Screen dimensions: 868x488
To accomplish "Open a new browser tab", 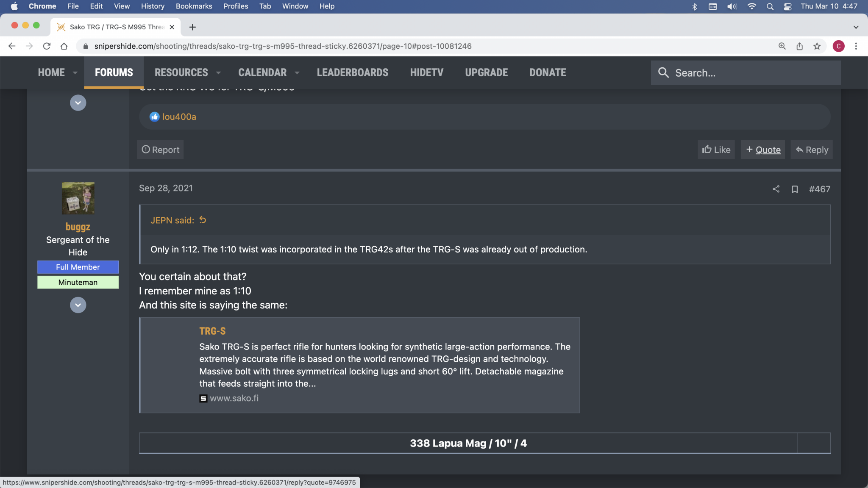I will [192, 27].
